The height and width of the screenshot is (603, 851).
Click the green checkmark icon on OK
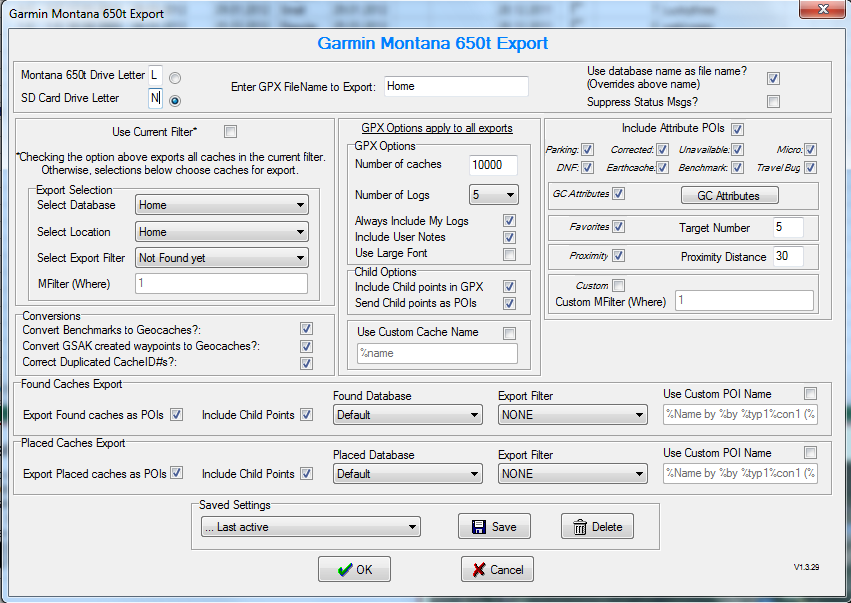point(345,570)
